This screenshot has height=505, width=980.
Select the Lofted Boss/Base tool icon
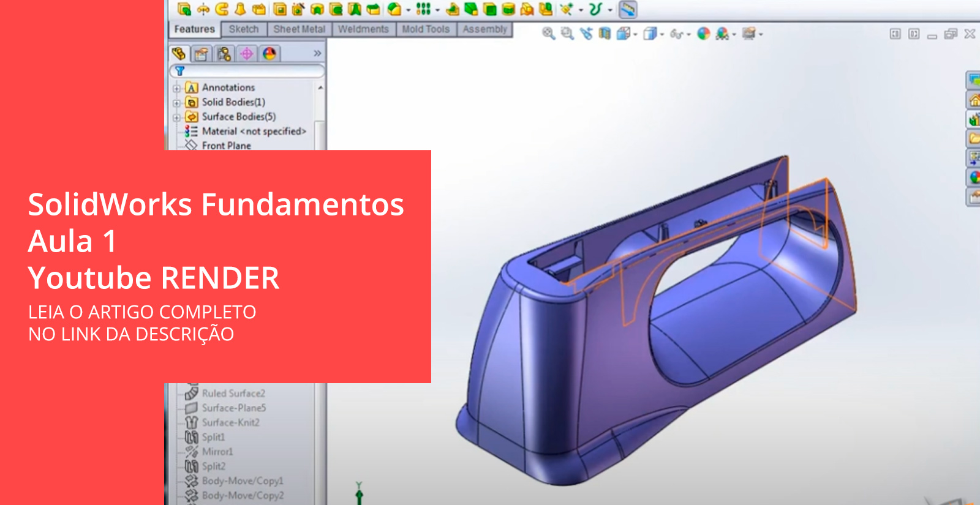(240, 9)
